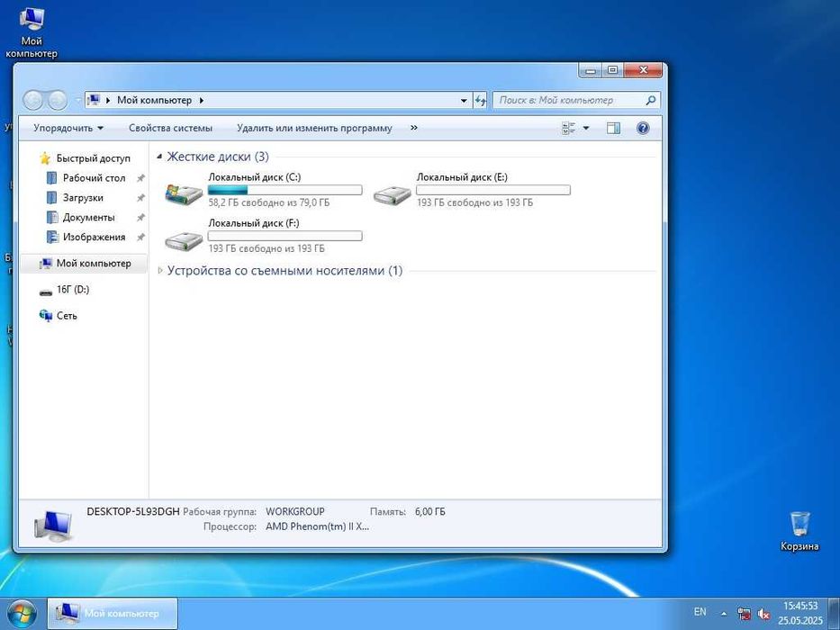Image resolution: width=840 pixels, height=630 pixels.
Task: Expand arrow after Мой компьютер breadcrumb
Action: point(202,100)
